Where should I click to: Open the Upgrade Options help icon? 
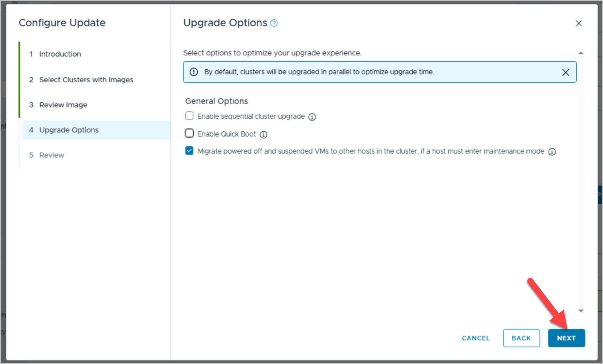coord(274,23)
